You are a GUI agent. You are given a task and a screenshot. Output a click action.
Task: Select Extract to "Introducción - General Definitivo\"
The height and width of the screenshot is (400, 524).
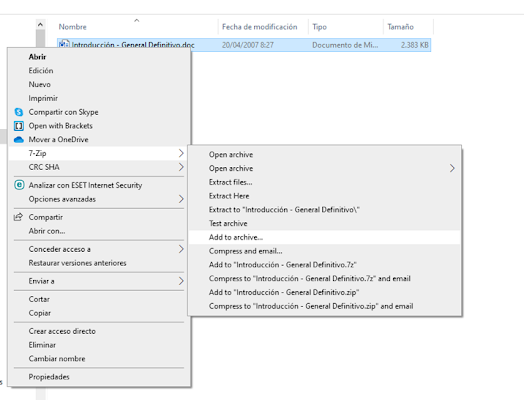[x=324, y=210]
